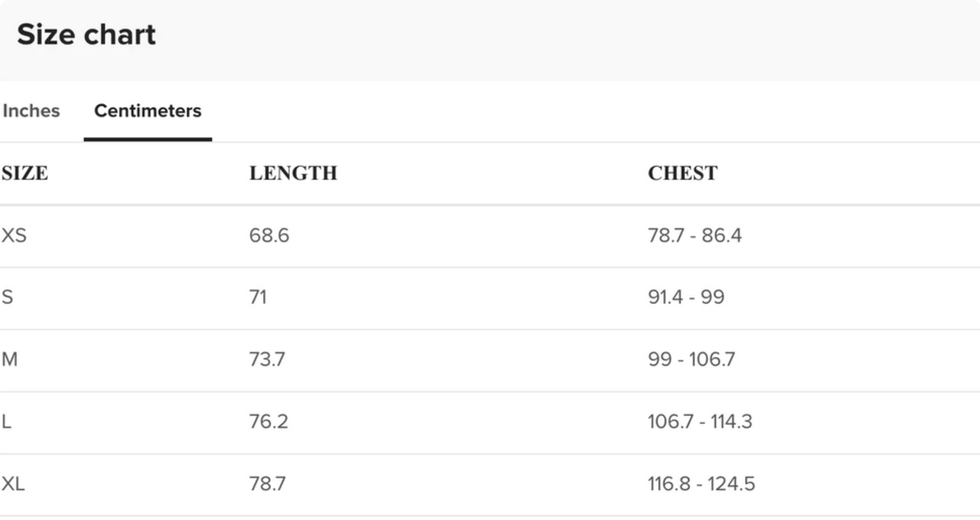Click the CHEST column header

click(682, 174)
